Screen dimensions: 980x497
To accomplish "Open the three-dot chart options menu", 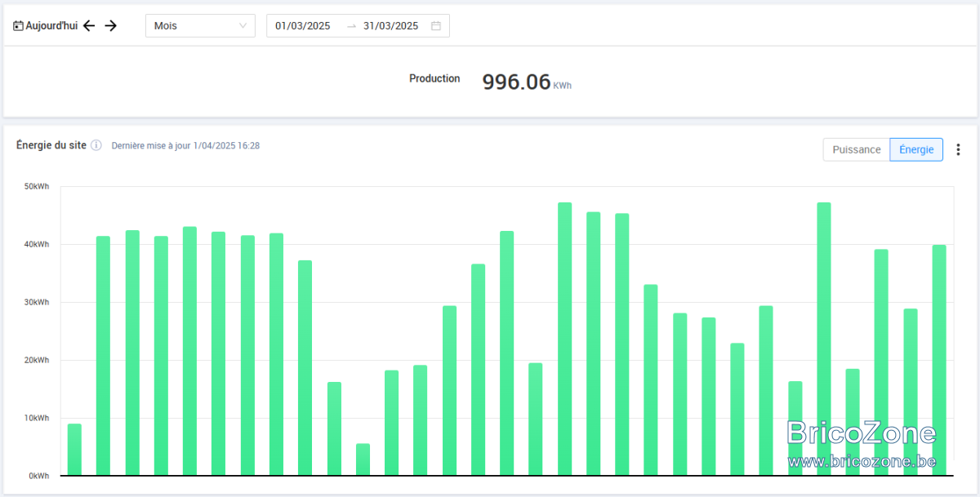I will pyautogui.click(x=959, y=150).
